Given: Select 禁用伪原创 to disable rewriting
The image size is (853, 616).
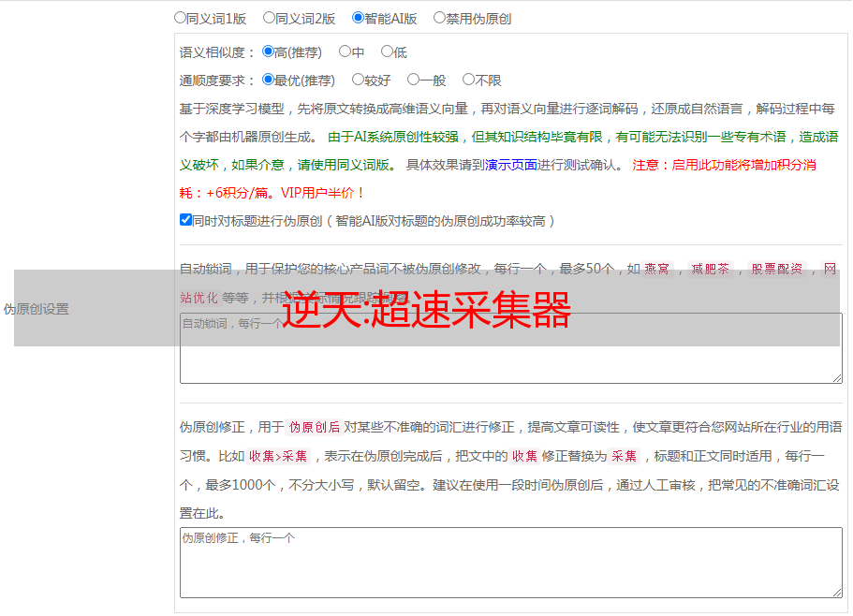Looking at the screenshot, I should pos(439,18).
